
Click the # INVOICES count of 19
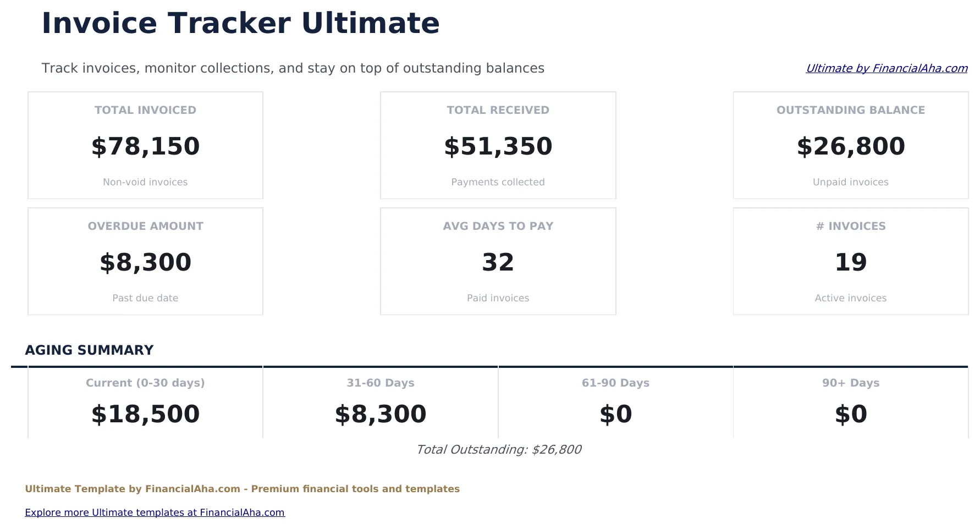(x=850, y=262)
